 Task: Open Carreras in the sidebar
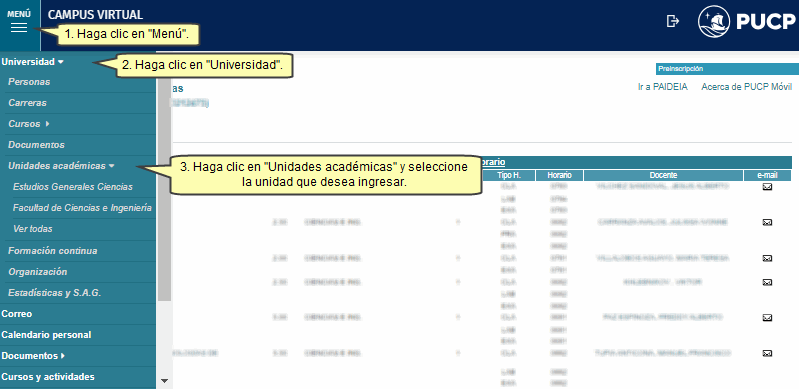click(x=28, y=103)
